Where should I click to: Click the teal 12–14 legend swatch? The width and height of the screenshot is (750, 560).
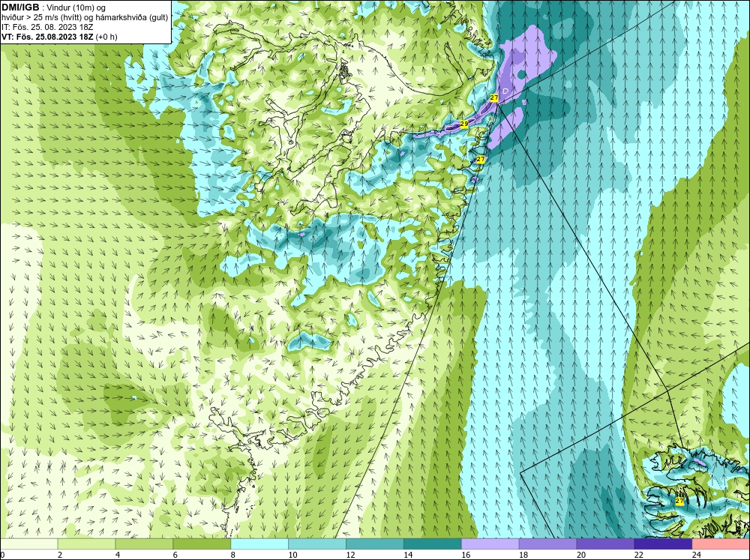(x=375, y=544)
